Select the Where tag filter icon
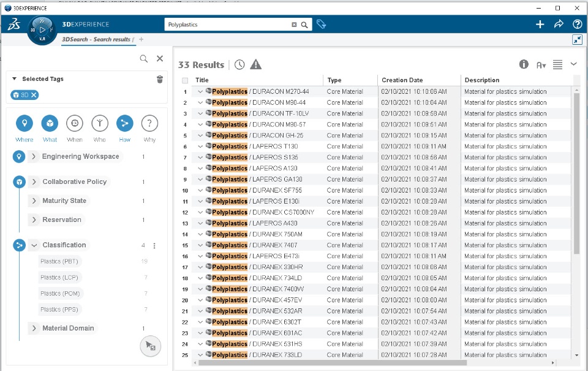 tap(24, 123)
